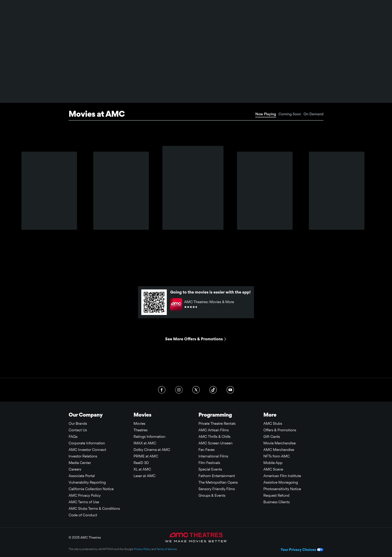Open Theatres footer link

click(140, 430)
